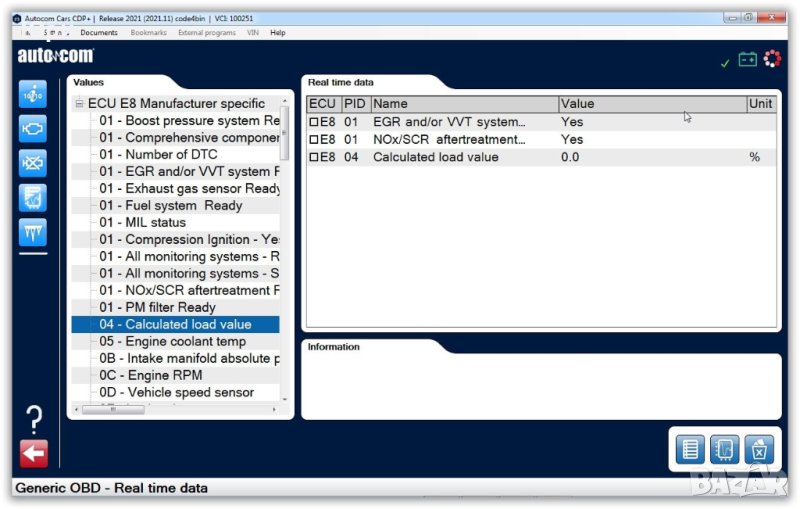The height and width of the screenshot is (509, 800).
Task: Click the freeze frame icicle icon
Action: tap(33, 232)
